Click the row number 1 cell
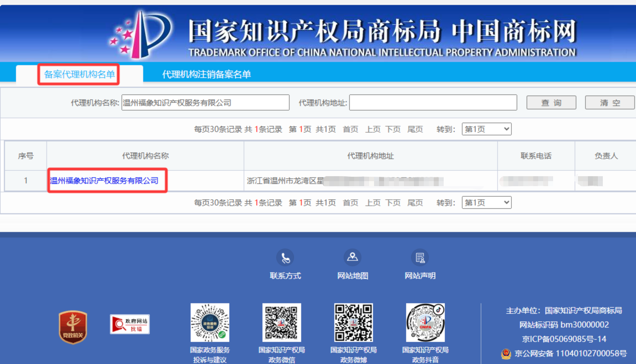The image size is (636, 364). 26,181
